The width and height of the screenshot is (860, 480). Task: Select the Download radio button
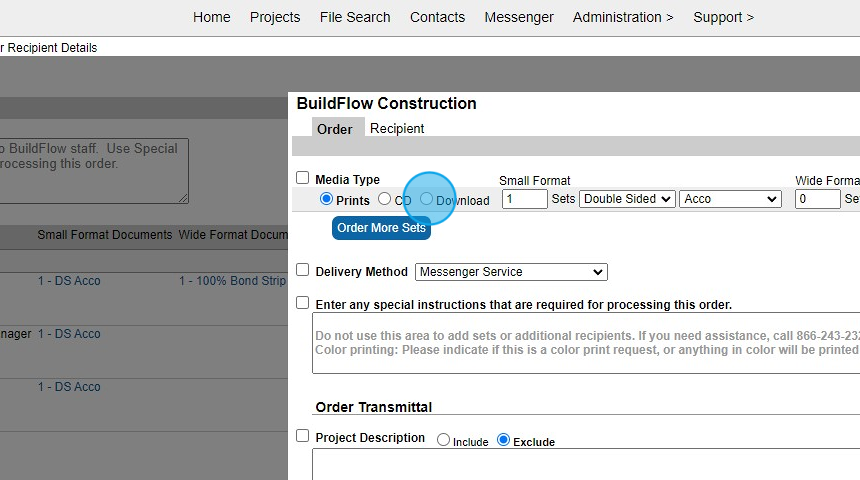tap(427, 199)
